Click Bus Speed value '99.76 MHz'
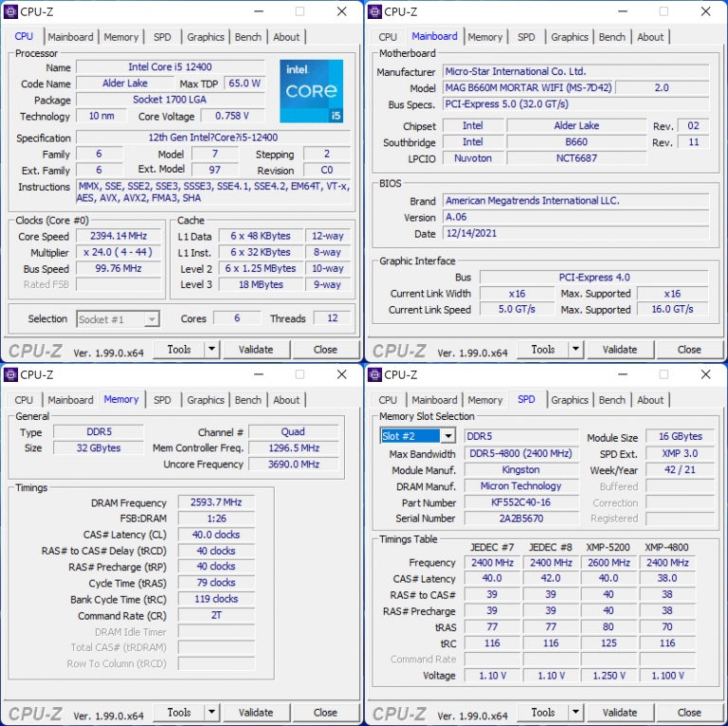Viewport: 728px width, 726px height. [x=118, y=268]
